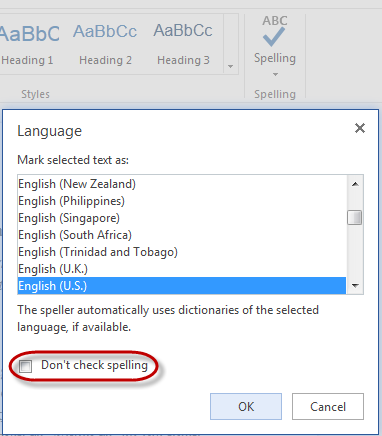Click the language list scroll up arrow

355,184
